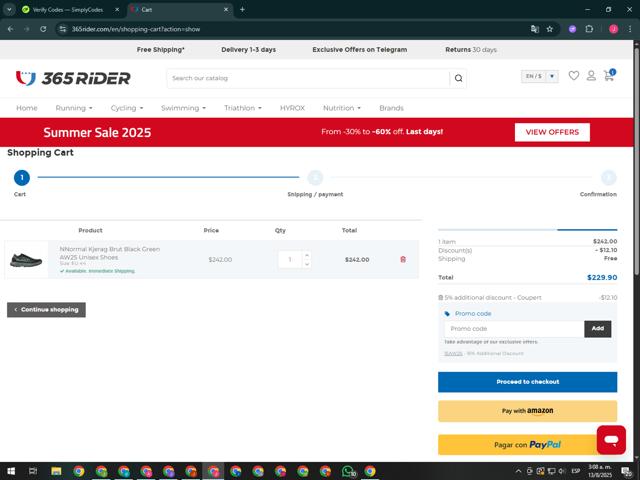Expand the Cycling menu
This screenshot has width=640, height=480.
(x=127, y=108)
